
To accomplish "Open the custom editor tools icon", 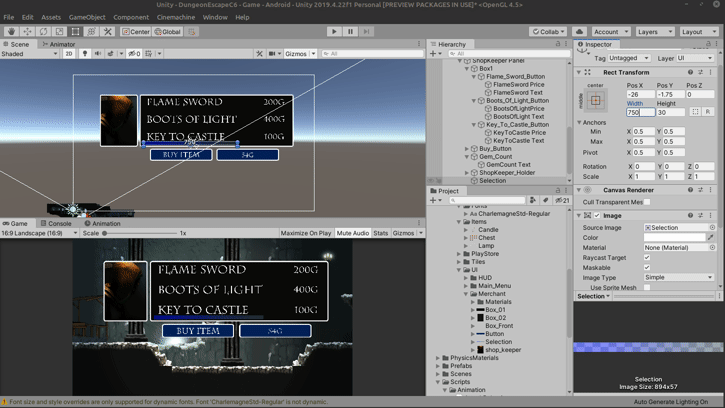I will pyautogui.click(x=108, y=31).
